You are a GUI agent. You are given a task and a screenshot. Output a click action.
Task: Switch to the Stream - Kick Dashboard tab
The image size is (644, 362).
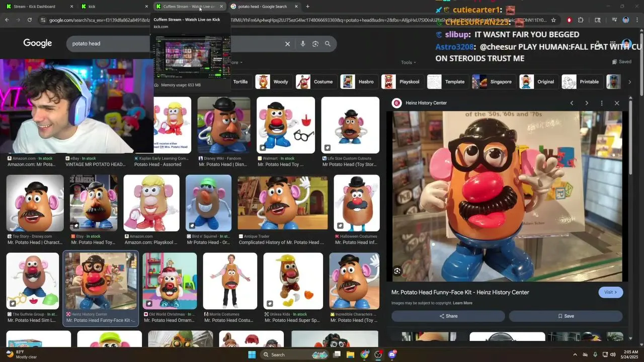pos(39,7)
